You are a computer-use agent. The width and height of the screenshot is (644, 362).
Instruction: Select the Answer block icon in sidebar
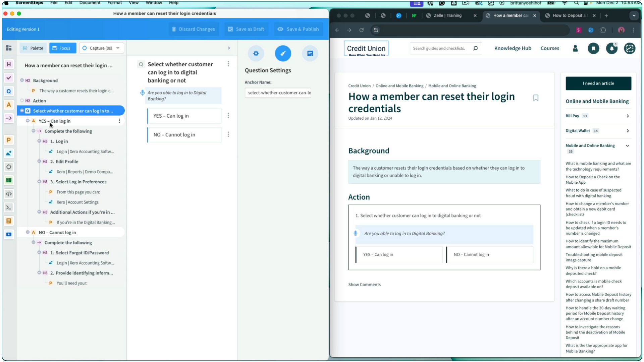click(9, 105)
